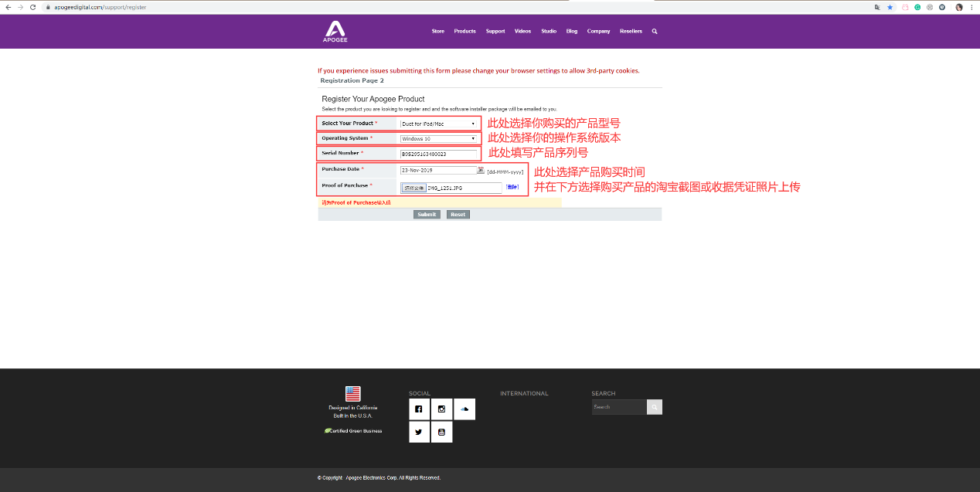Open the Products menu
Screen dimensions: 980x492
(464, 32)
